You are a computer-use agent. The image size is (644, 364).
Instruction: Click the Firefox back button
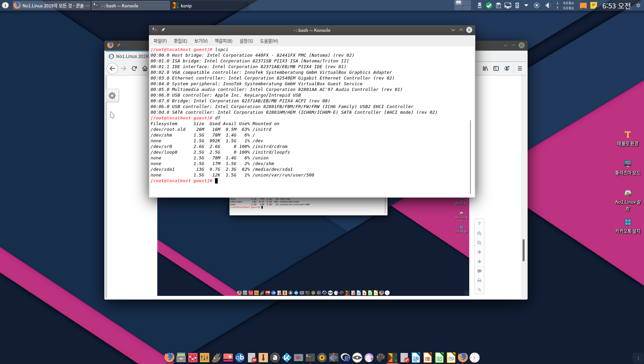112,68
